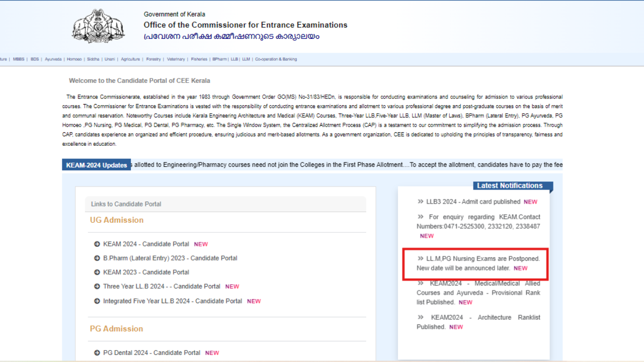Screen dimensions: 644x362
Task: Click the PG Admission section heading
Action: point(117,328)
